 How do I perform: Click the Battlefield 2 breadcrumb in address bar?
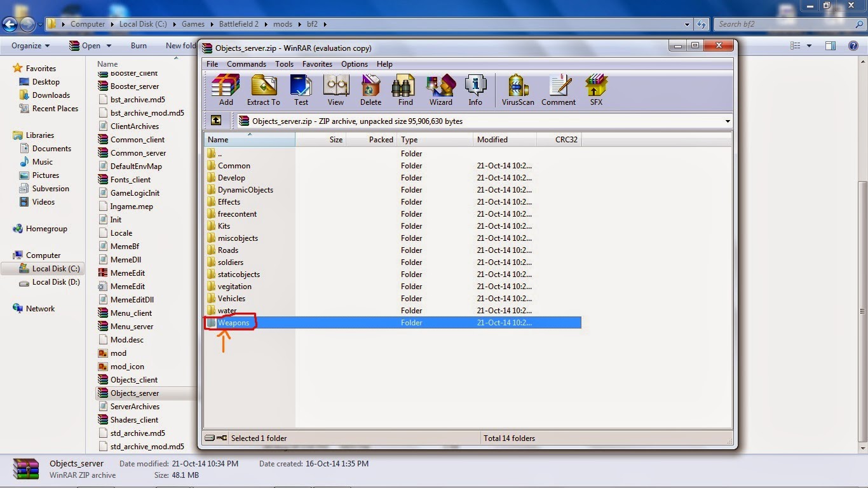(x=238, y=24)
